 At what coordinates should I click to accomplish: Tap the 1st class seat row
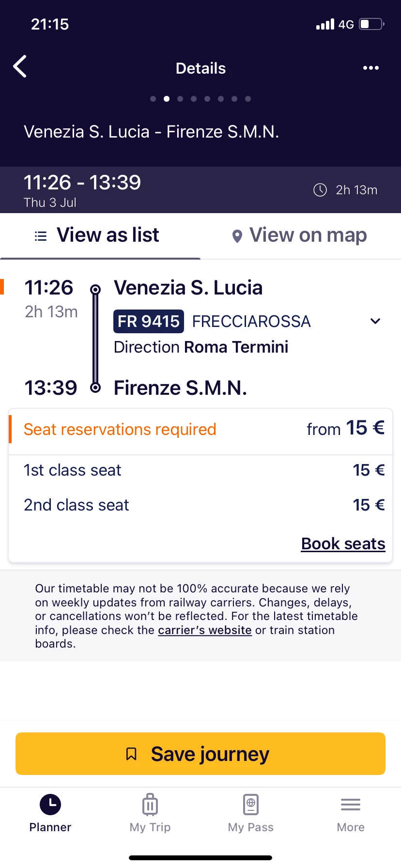pyautogui.click(x=200, y=470)
